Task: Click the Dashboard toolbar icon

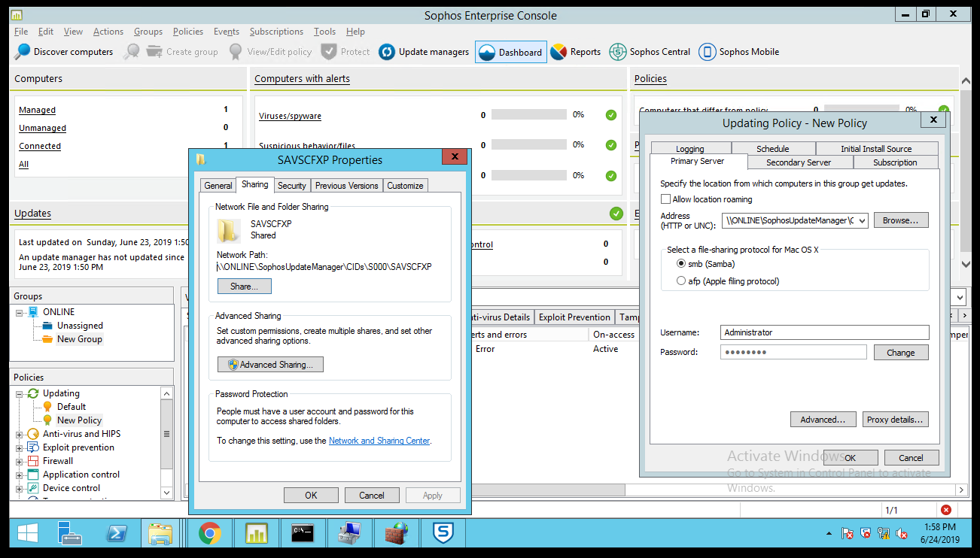Action: (x=487, y=52)
